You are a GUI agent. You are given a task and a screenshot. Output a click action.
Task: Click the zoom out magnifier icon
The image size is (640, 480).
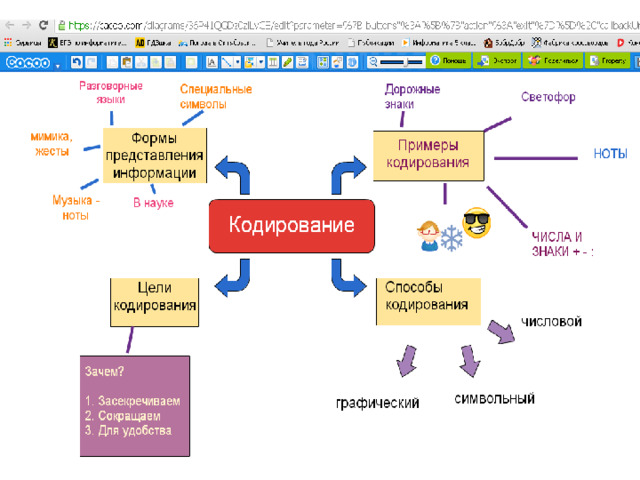[373, 62]
